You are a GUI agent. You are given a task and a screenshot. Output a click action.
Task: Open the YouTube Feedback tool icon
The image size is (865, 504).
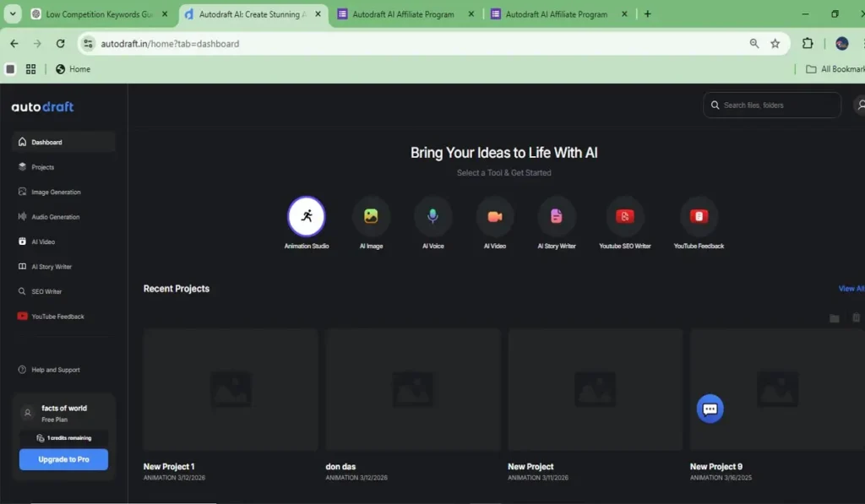[699, 216]
